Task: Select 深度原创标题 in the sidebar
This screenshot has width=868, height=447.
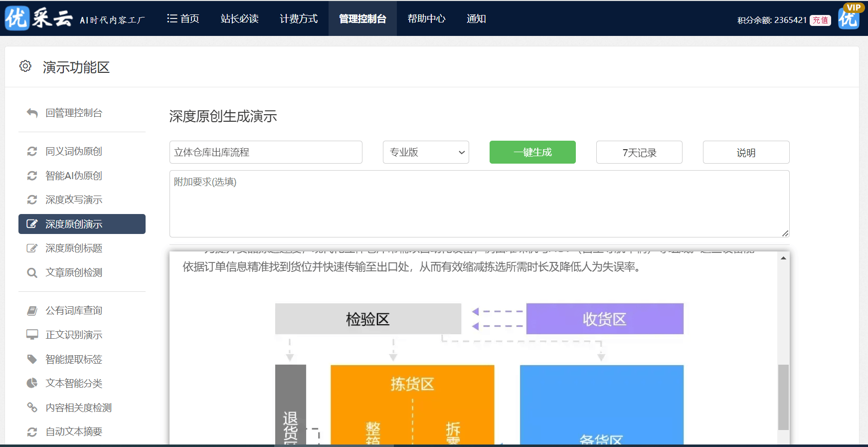Action: [x=74, y=248]
